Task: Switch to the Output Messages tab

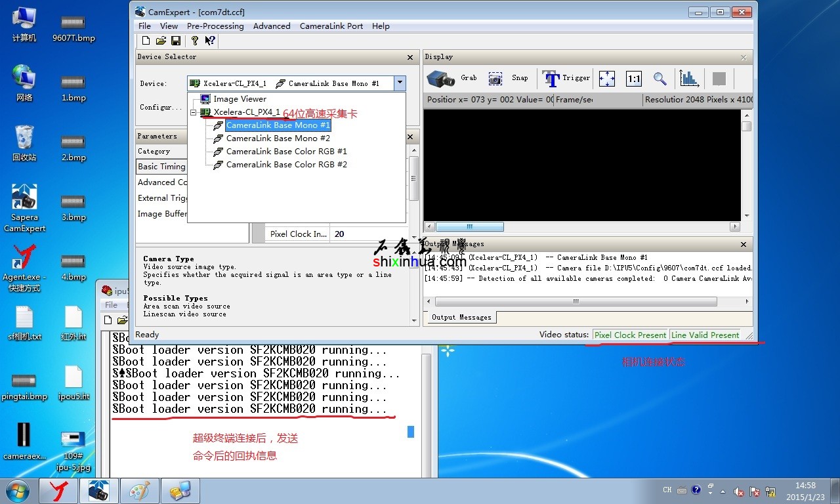Action: 461,318
